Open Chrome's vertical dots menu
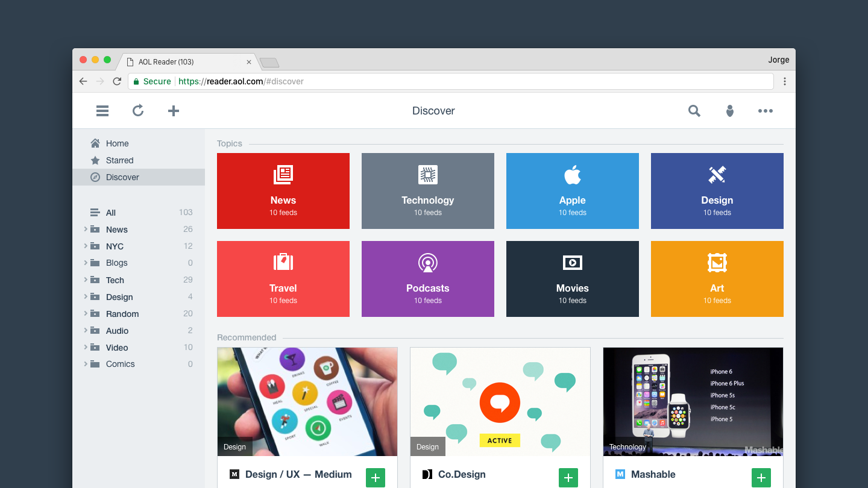The height and width of the screenshot is (488, 868). coord(785,81)
